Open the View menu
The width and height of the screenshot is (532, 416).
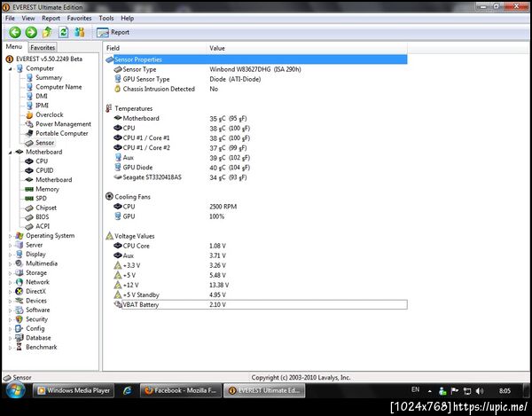[x=28, y=19]
